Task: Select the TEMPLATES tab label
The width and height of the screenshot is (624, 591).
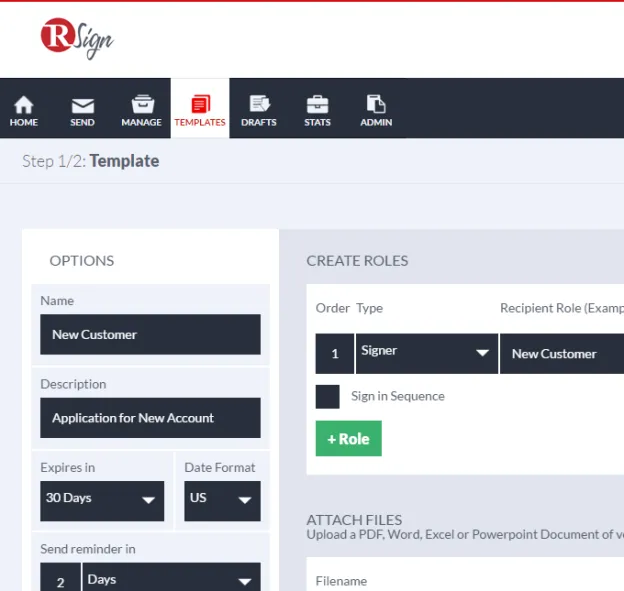Action: pos(200,123)
